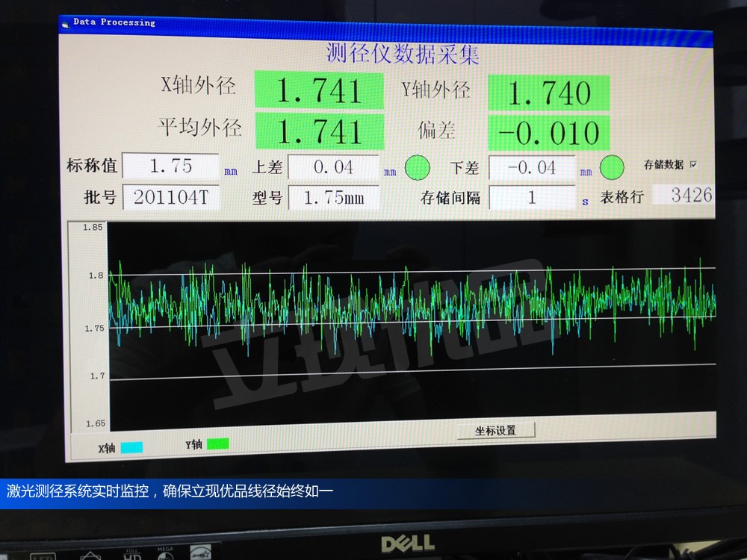Click the 偏差 value display -0.010
This screenshot has width=747, height=560.
pos(549,133)
